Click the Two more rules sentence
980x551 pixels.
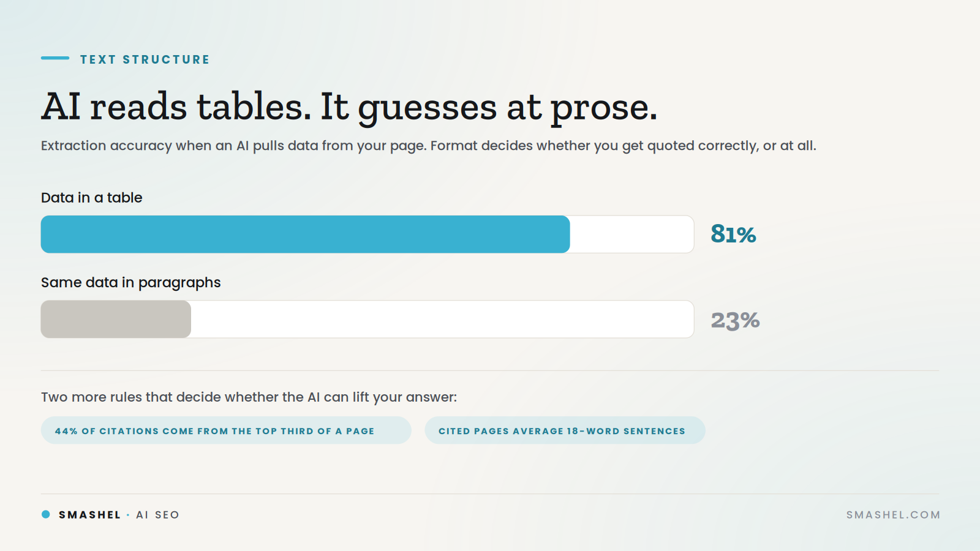[x=249, y=397]
